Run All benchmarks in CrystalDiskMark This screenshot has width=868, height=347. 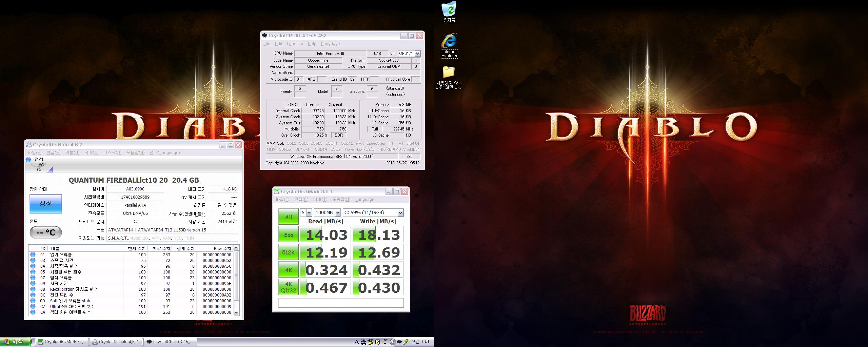point(289,217)
